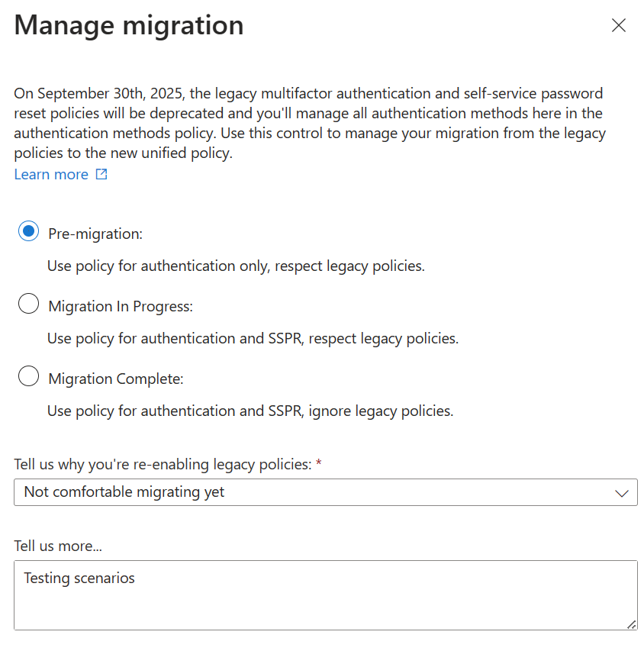
Task: Click the "Manage migration" heading
Action: 129,26
